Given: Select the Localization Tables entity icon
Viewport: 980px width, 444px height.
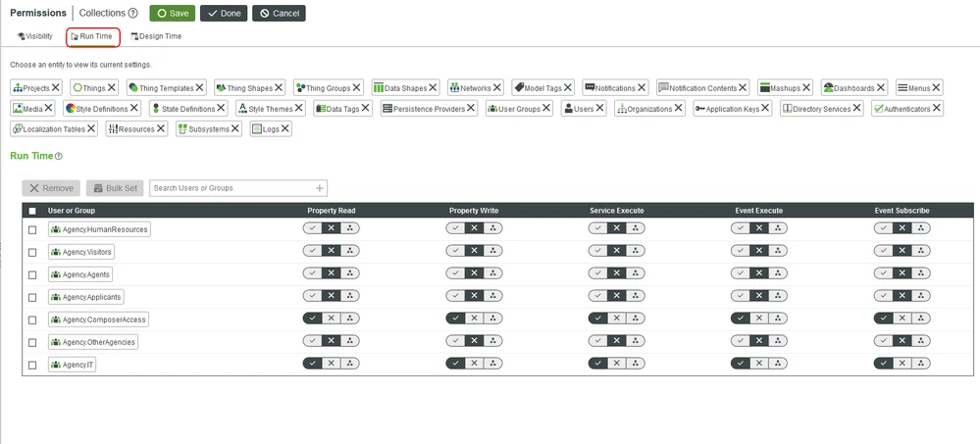Looking at the screenshot, I should click(x=18, y=128).
